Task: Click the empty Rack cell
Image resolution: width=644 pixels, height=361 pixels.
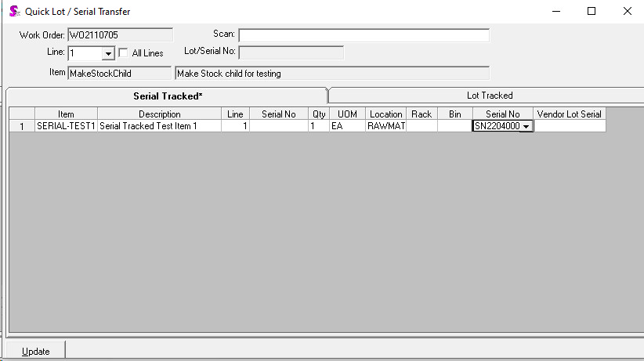Action: [421, 126]
